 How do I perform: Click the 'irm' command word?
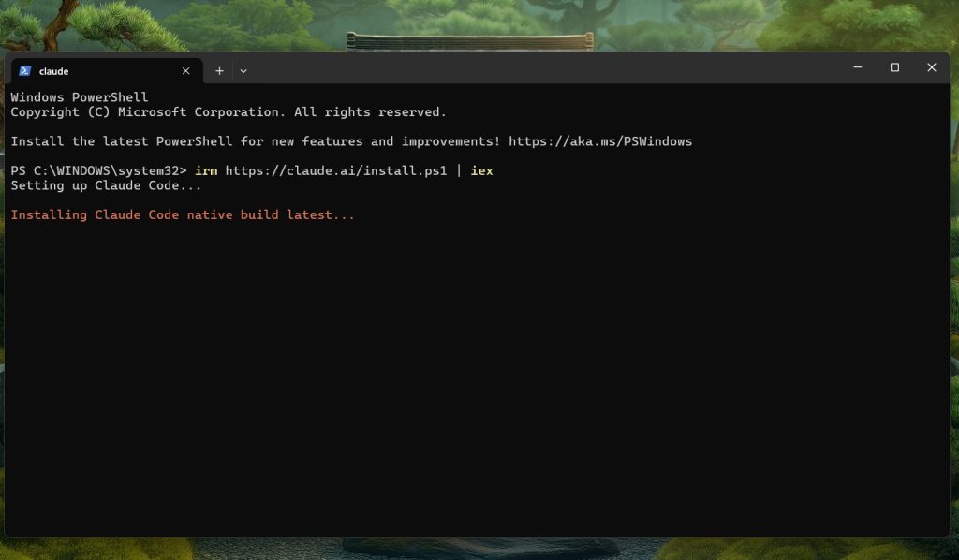205,170
